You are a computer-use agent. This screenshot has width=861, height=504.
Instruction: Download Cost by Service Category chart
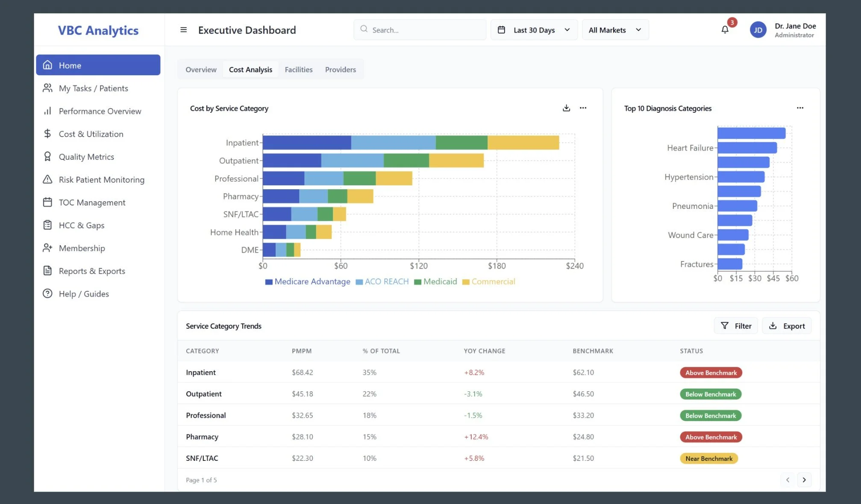pyautogui.click(x=566, y=108)
